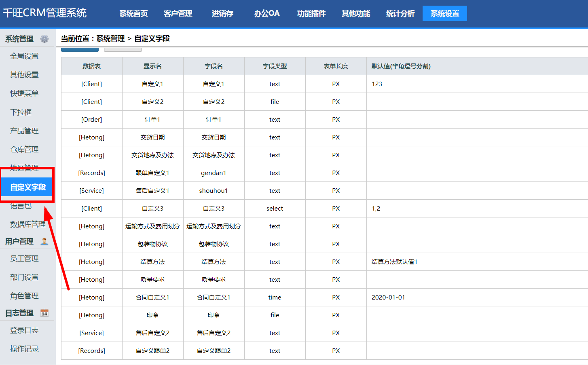Open the 统计分析 top menu
588x365 pixels.
(400, 13)
